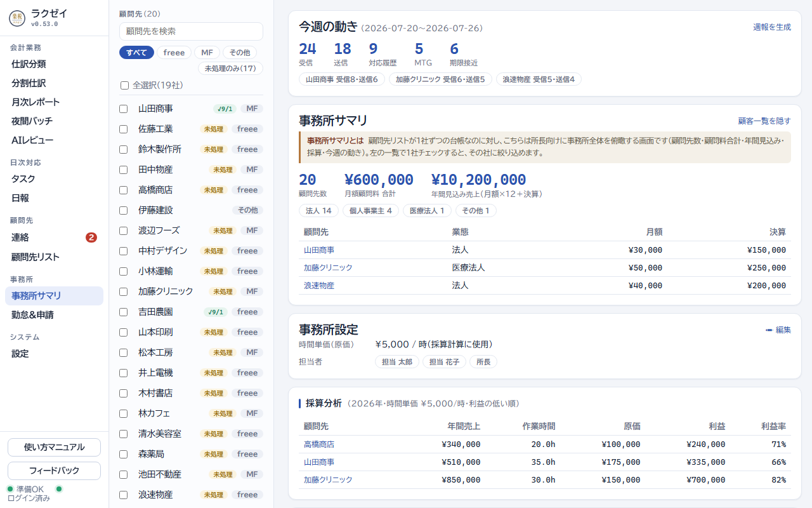Click the 担当 太郎 assignee chip

tap(396, 362)
